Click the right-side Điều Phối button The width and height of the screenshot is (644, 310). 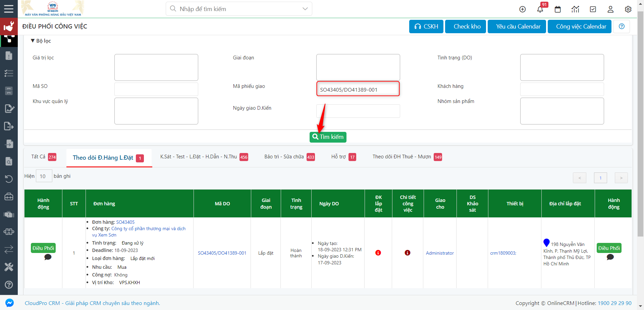pyautogui.click(x=609, y=248)
